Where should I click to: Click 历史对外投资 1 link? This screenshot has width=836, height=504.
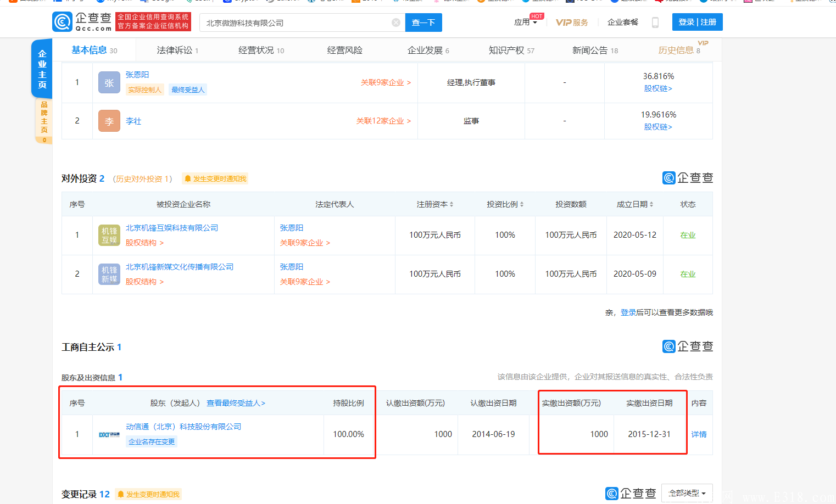point(143,179)
